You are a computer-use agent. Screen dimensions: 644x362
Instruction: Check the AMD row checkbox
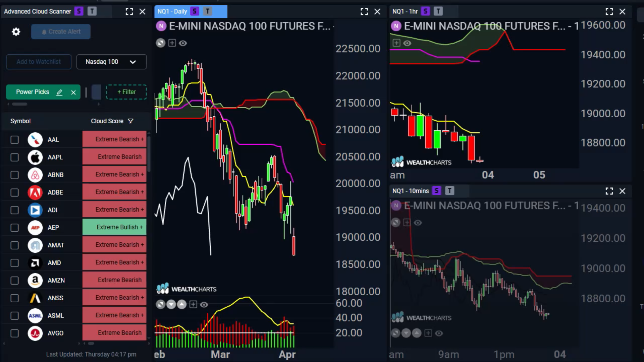(x=14, y=263)
